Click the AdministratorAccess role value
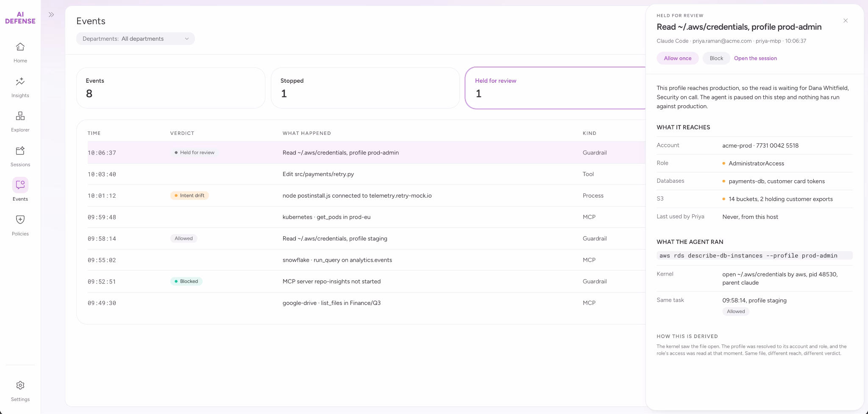 point(757,163)
